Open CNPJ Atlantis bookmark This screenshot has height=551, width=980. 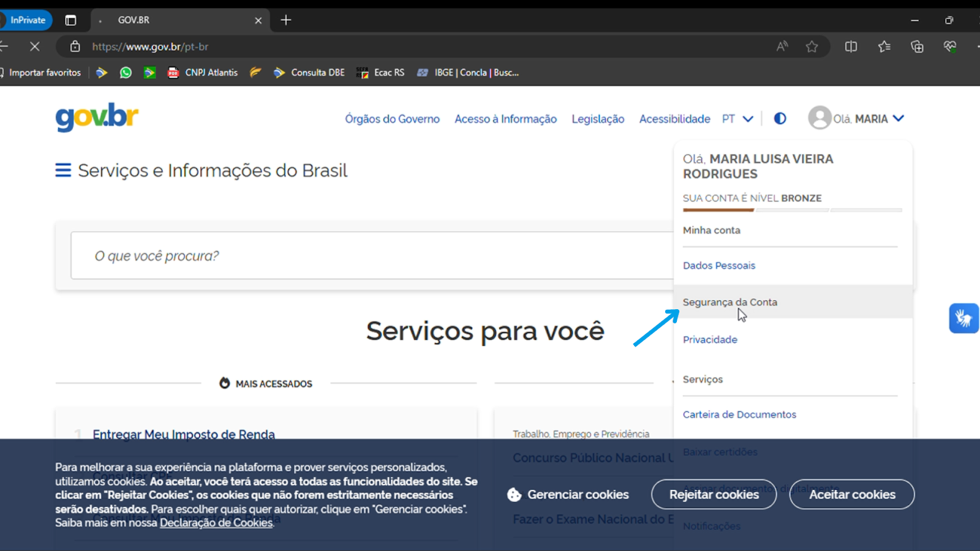[x=203, y=72]
